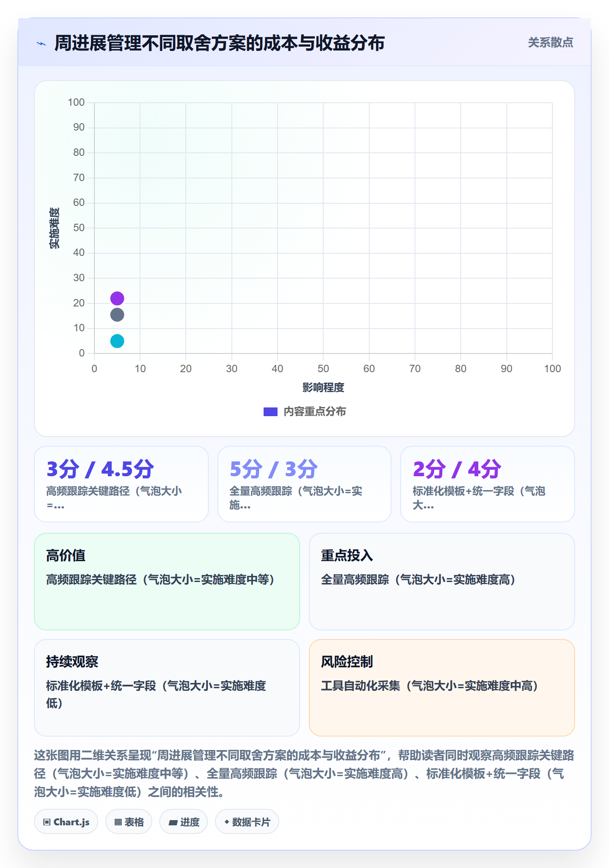
Task: Click the 内容重点分布 legend label
Action: click(315, 411)
